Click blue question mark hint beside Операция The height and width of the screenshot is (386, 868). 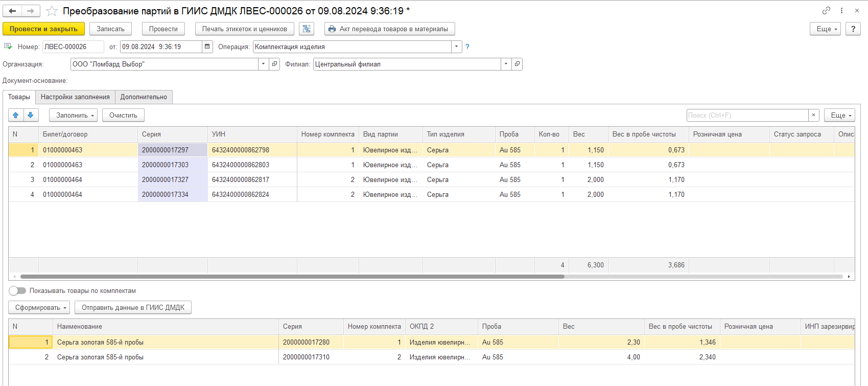(467, 47)
